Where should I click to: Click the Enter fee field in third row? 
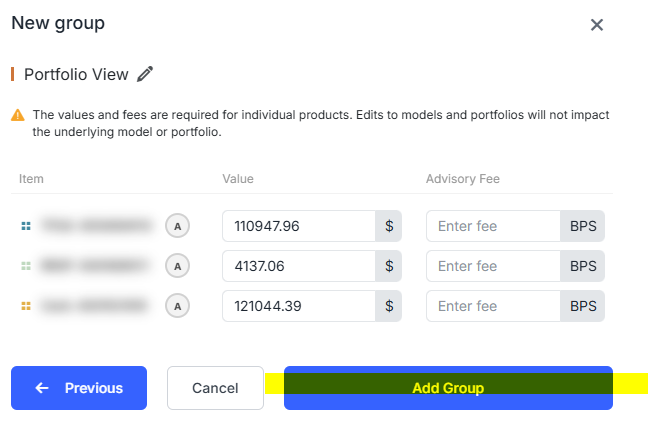[493, 306]
